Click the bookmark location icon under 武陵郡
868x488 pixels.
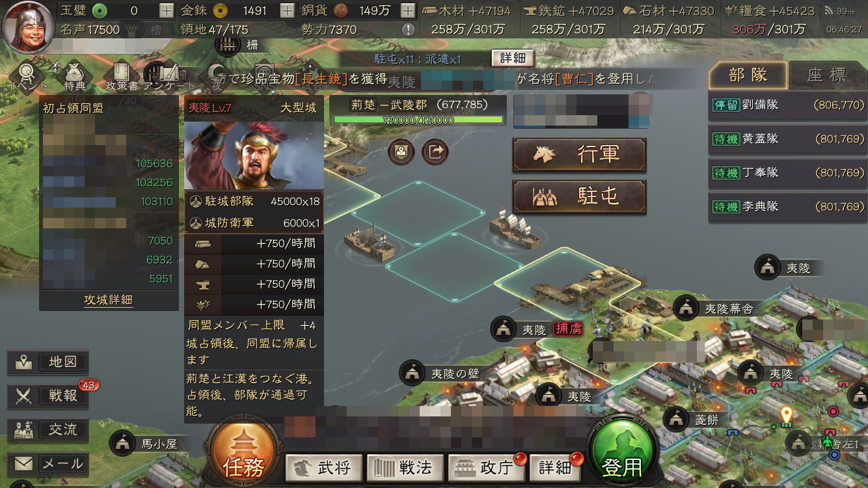tap(401, 152)
